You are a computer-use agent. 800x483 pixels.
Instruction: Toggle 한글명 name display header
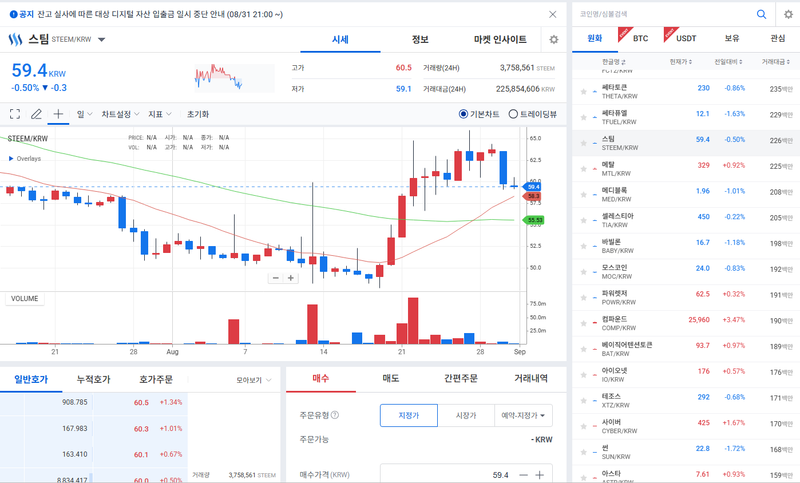coord(614,62)
